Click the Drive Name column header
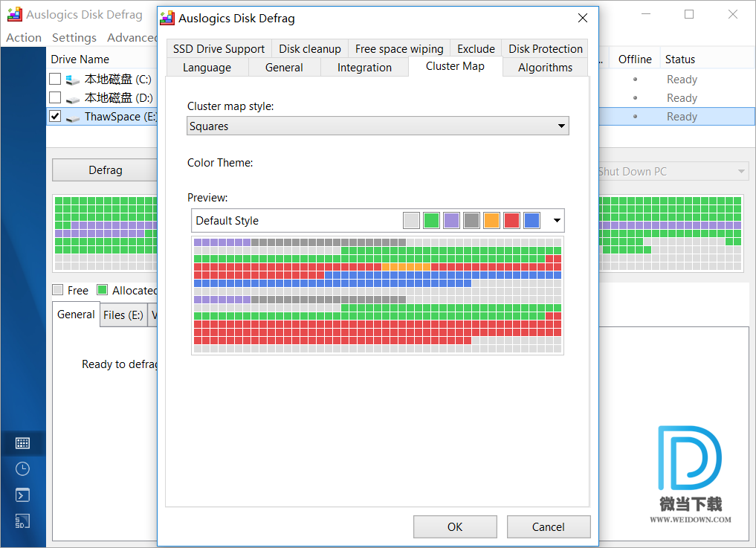Image resolution: width=756 pixels, height=548 pixels. 80,59
